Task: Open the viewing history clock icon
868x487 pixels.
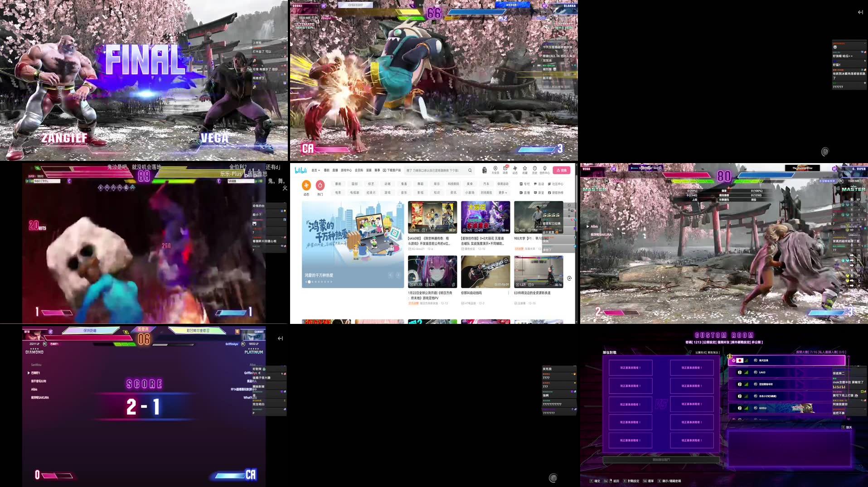Action: 535,168
